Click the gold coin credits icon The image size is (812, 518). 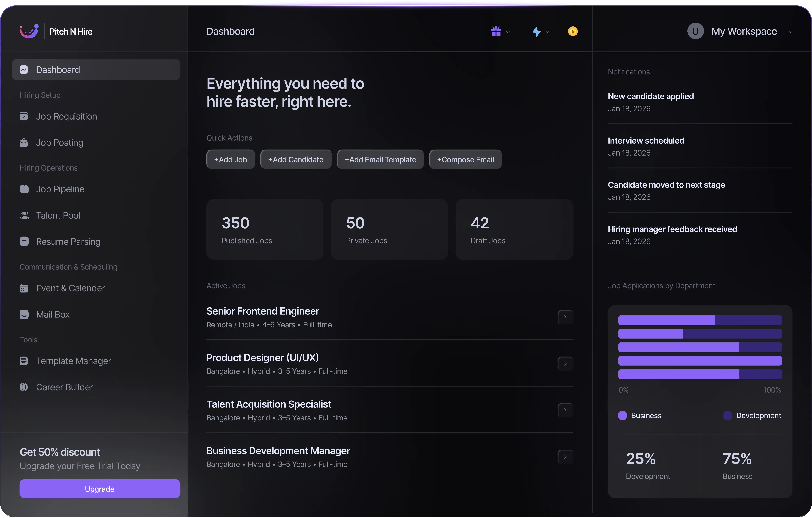pos(573,31)
